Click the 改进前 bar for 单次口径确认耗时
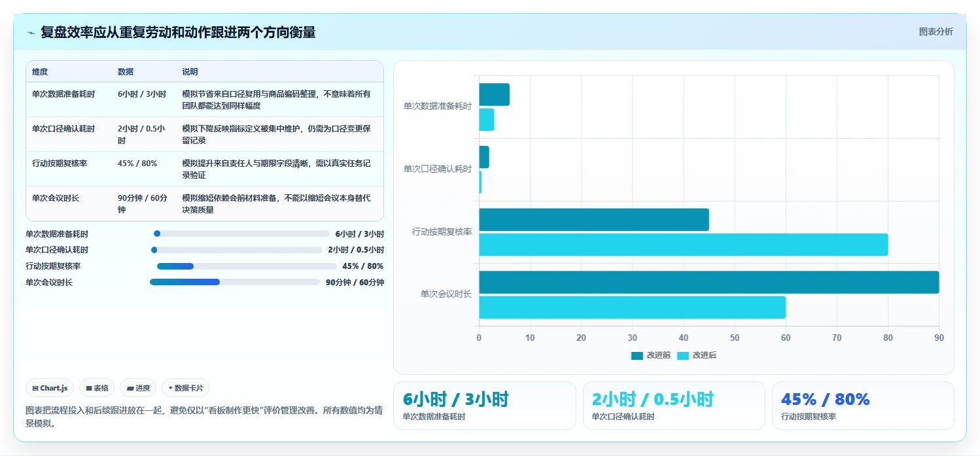 483,157
